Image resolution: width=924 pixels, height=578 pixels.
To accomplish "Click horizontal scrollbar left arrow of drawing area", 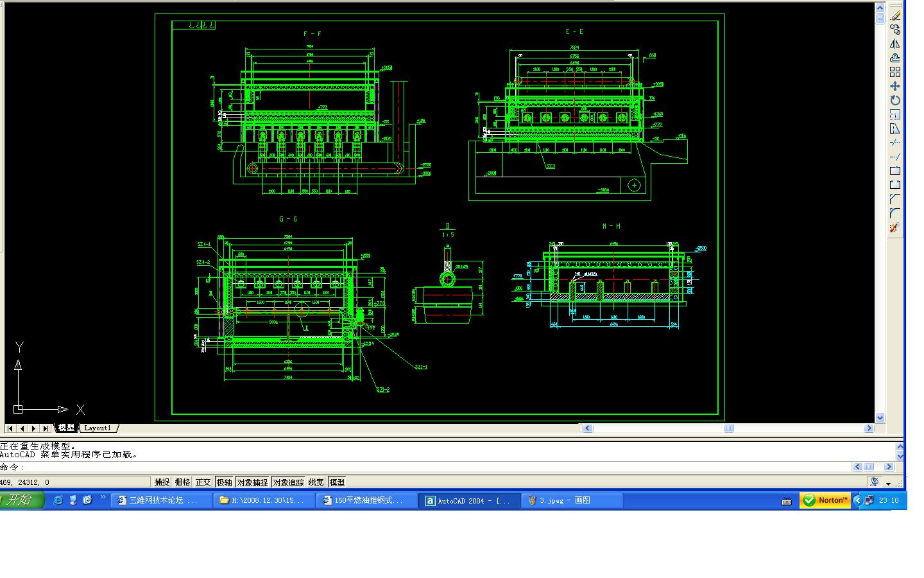I will pyautogui.click(x=587, y=428).
